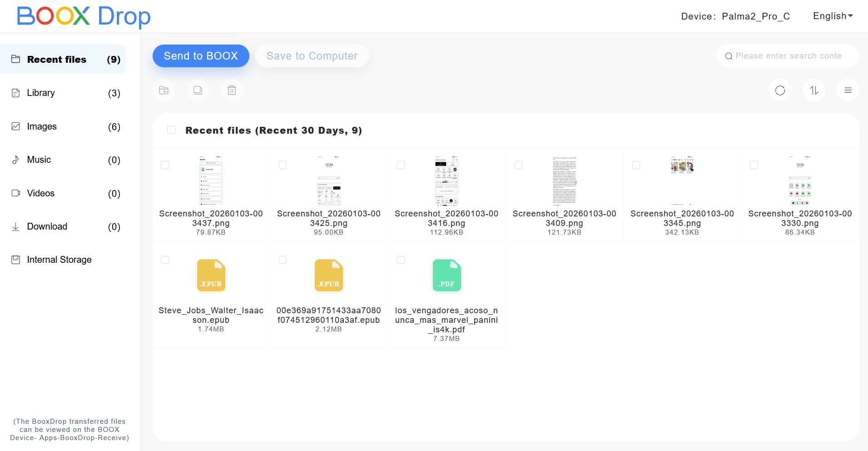The width and height of the screenshot is (868, 451).
Task: Switch to list view with the hamburger icon
Action: point(848,90)
